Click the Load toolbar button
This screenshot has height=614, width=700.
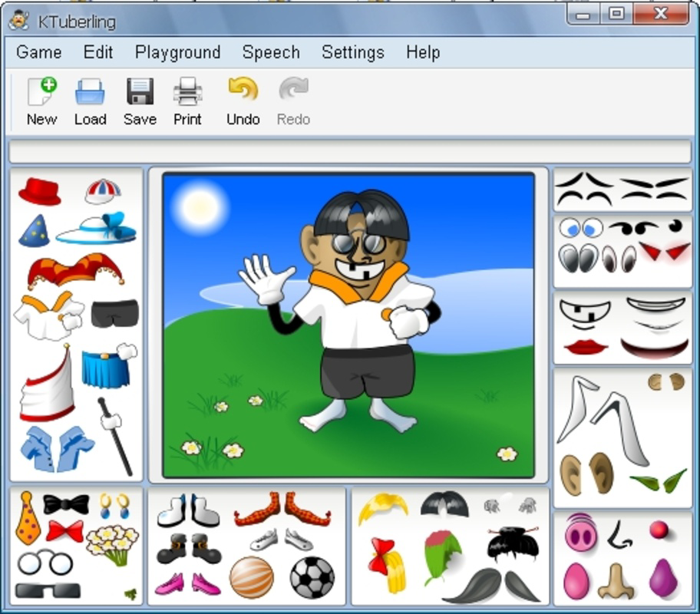pyautogui.click(x=90, y=101)
